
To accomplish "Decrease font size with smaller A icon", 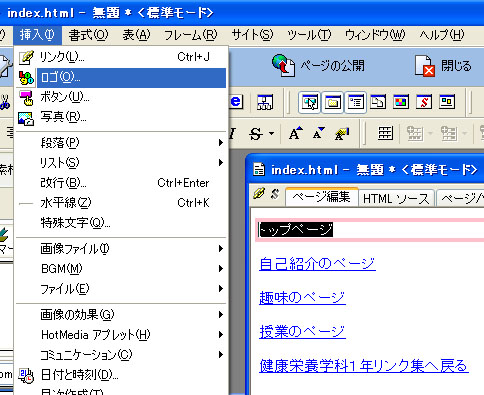I will coord(319,134).
